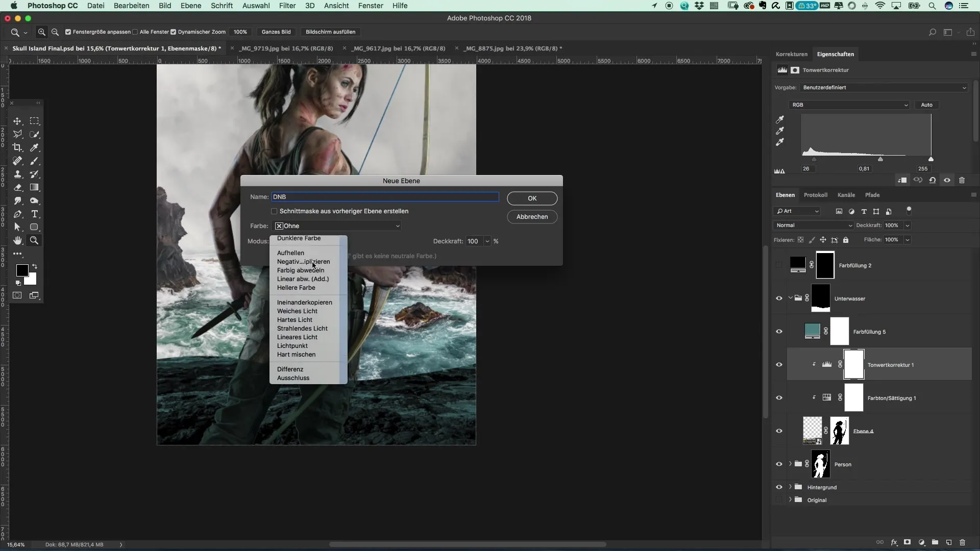Hide the Tonwertkorrektur 1 layer

coord(779,365)
